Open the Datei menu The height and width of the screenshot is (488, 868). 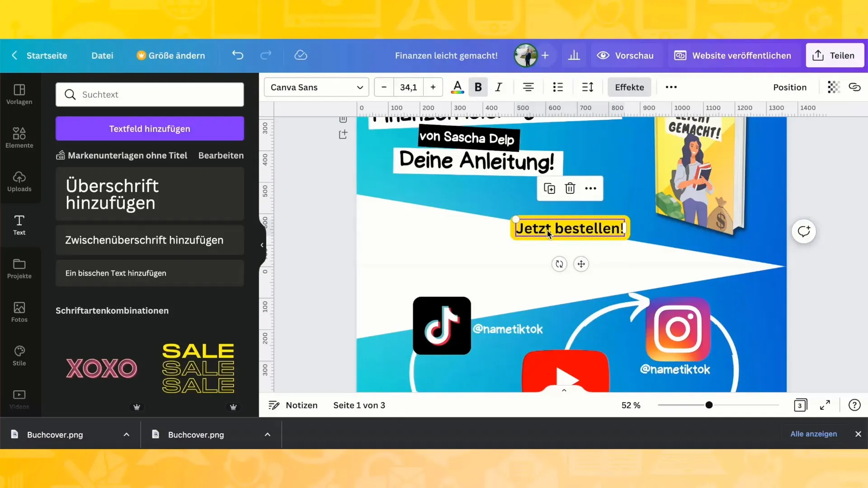click(x=102, y=56)
